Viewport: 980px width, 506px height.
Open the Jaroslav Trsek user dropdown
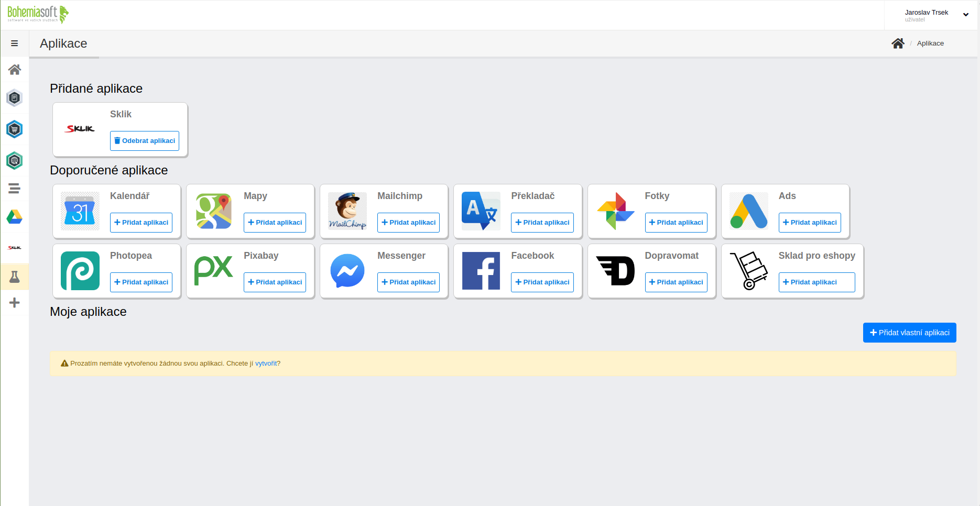coord(965,15)
